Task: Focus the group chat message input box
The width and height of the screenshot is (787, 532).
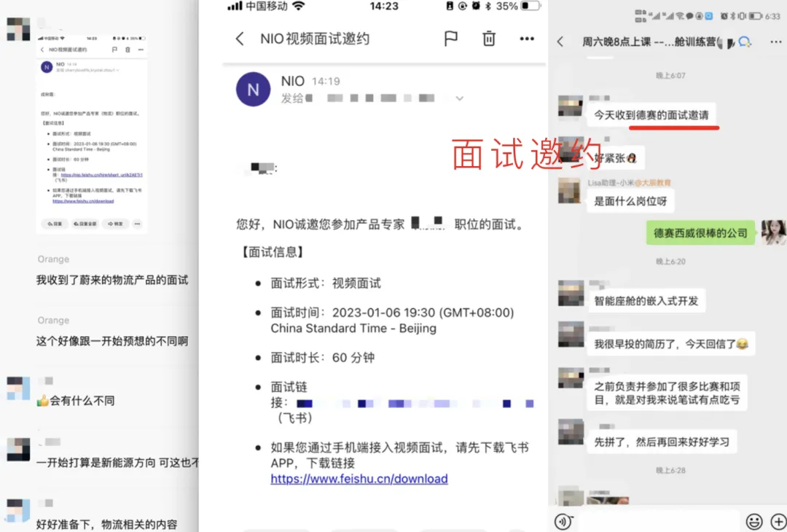Action: [658, 522]
